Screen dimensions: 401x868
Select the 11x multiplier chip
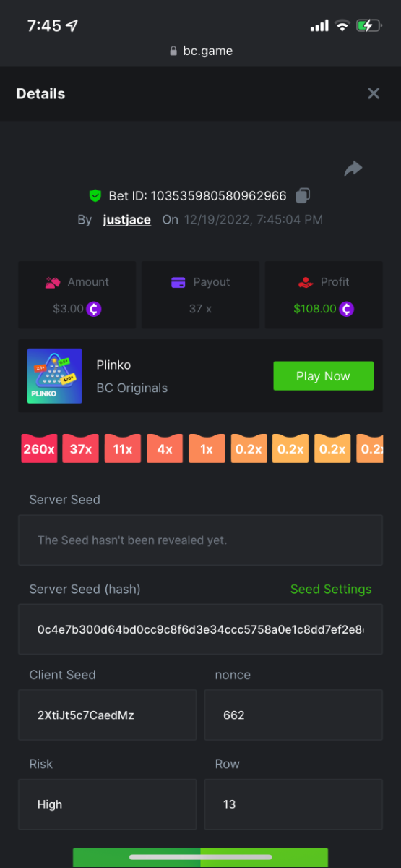point(122,448)
